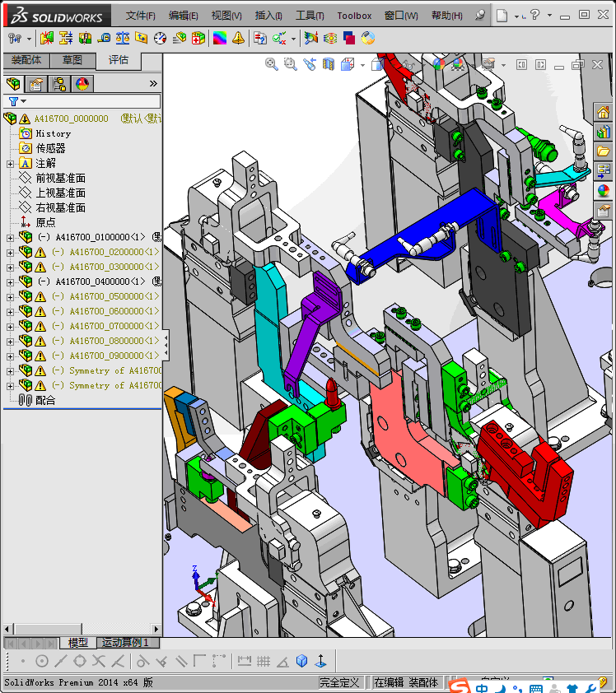Click the Clearance Verification icon
The width and height of the screenshot is (616, 693).
(65, 39)
